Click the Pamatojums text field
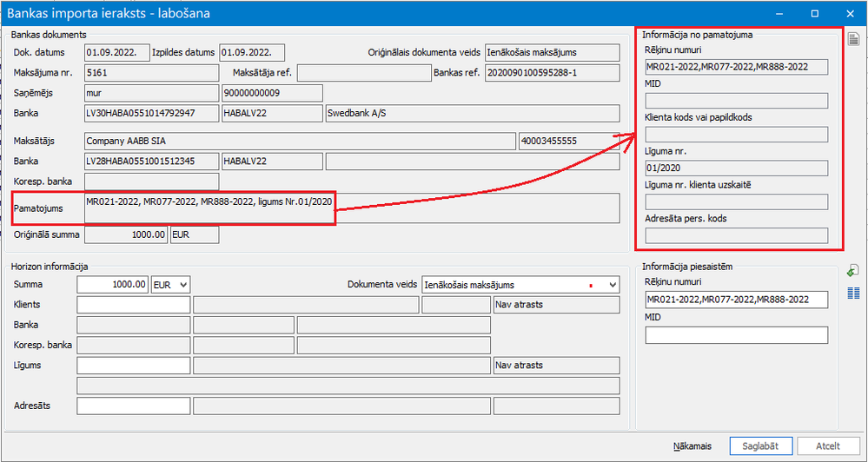This screenshot has height=462, width=868. [352, 208]
